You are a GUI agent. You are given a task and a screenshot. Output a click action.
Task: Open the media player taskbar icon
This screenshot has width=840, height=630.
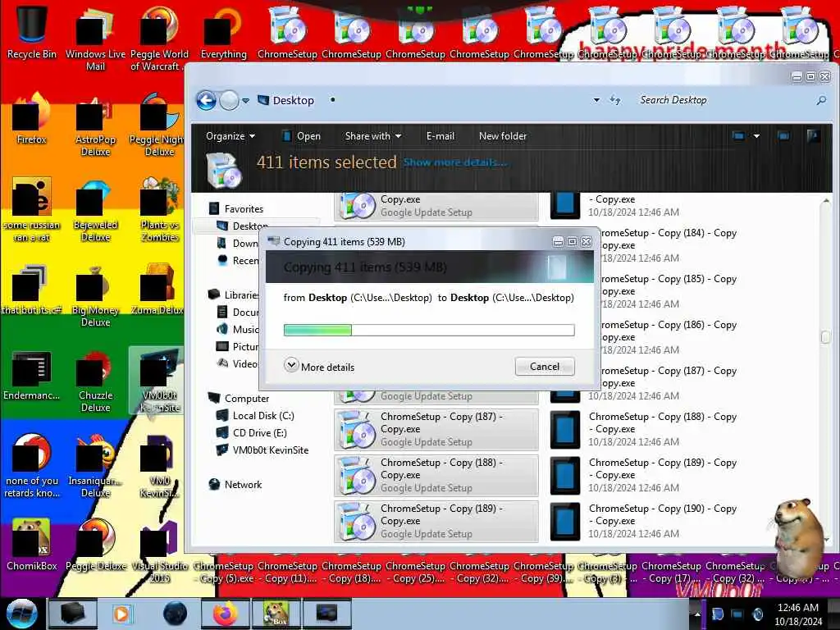tap(122, 614)
